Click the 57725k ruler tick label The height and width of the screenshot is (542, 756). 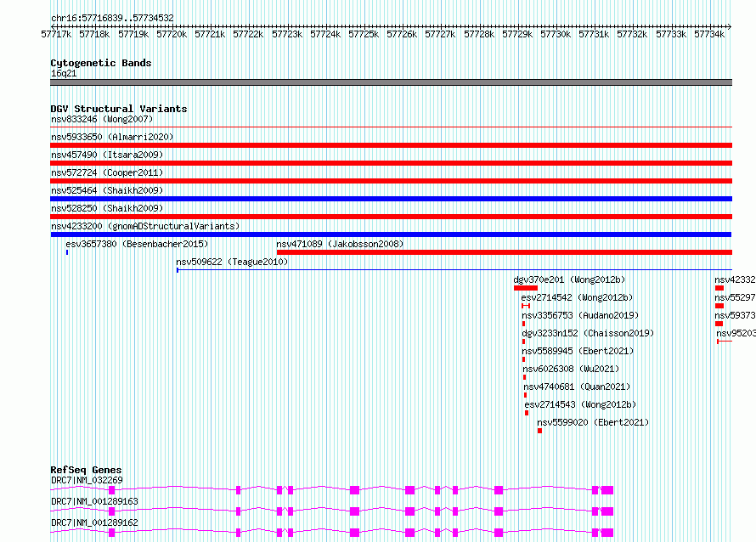coord(364,34)
